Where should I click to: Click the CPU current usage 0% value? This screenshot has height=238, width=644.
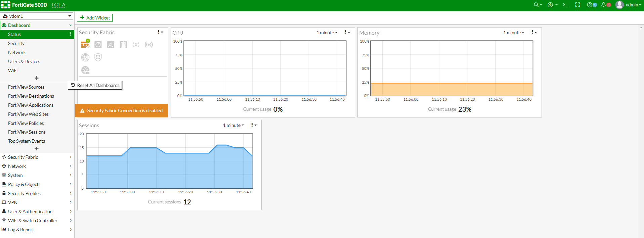coord(278,109)
